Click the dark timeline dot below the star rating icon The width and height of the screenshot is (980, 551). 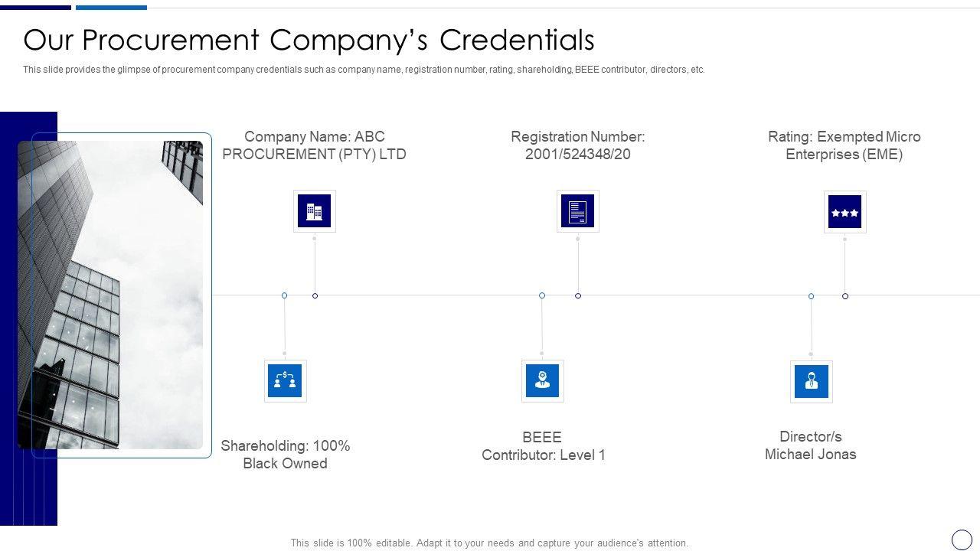pyautogui.click(x=845, y=296)
